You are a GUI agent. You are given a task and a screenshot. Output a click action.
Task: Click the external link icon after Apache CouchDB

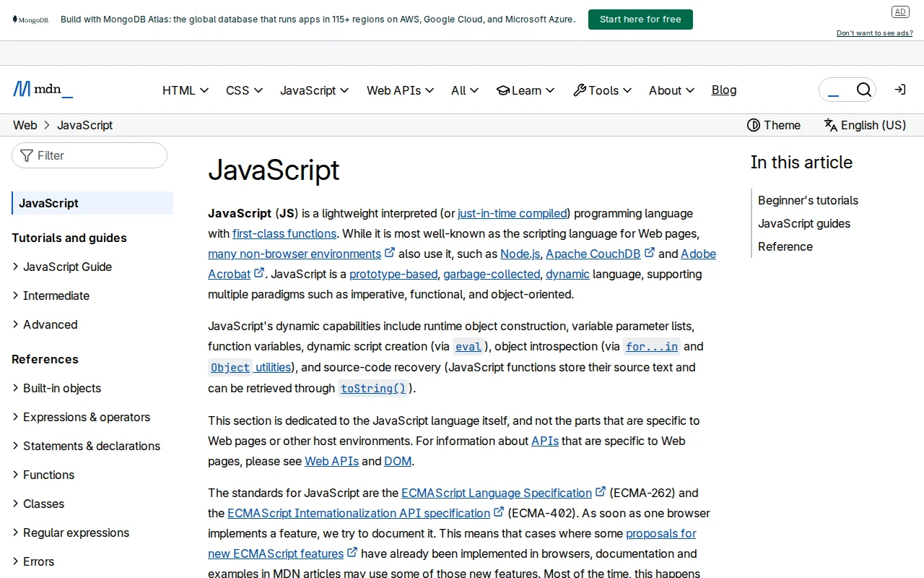pyautogui.click(x=649, y=252)
